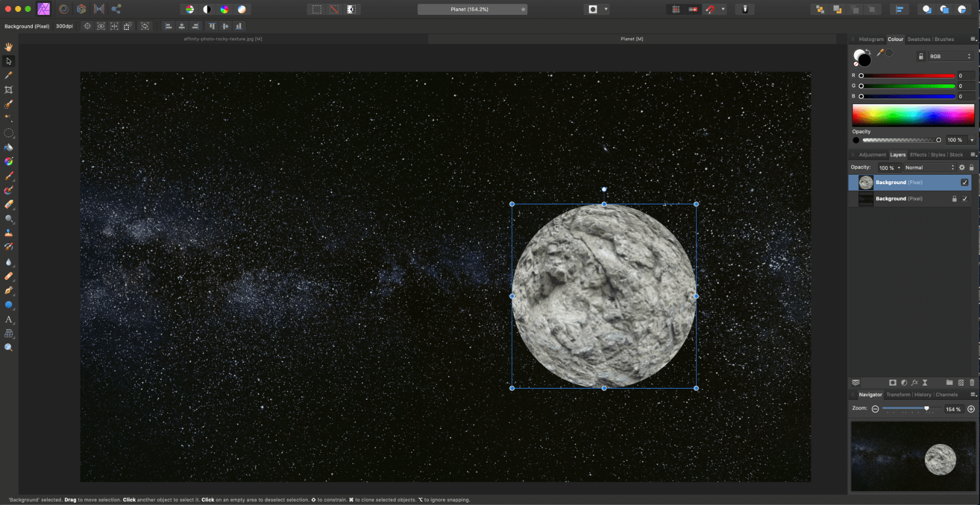Toggle lock on the layers panel
The height and width of the screenshot is (505, 980).
coord(972,168)
